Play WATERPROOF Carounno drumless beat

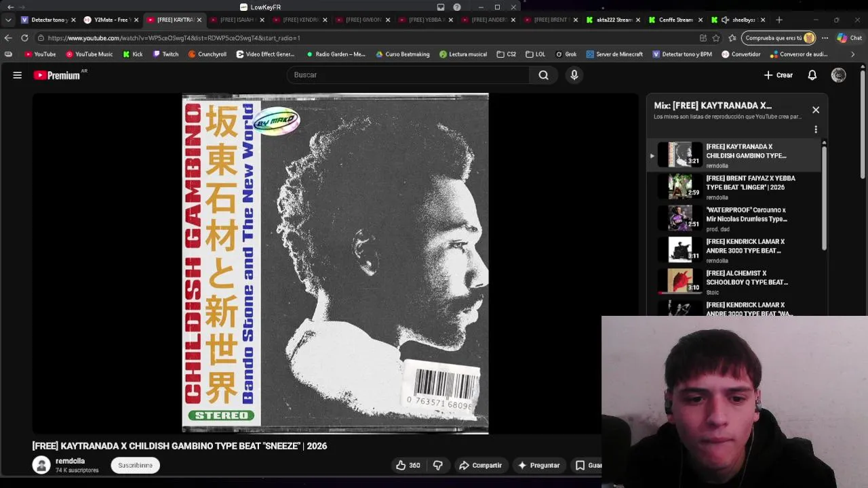coord(733,219)
